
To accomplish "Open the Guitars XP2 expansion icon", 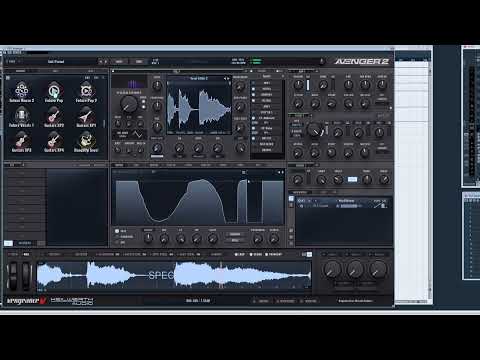I will [54, 116].
